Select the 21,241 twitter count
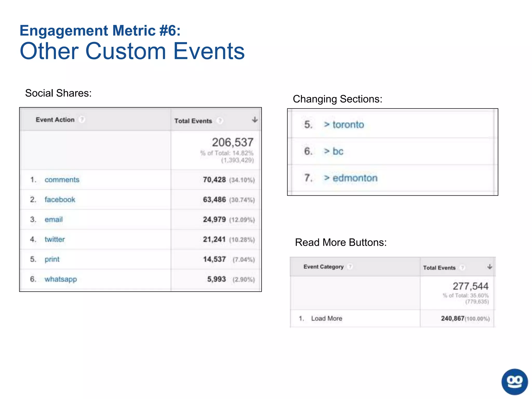This screenshot has width=532, height=399. [214, 239]
